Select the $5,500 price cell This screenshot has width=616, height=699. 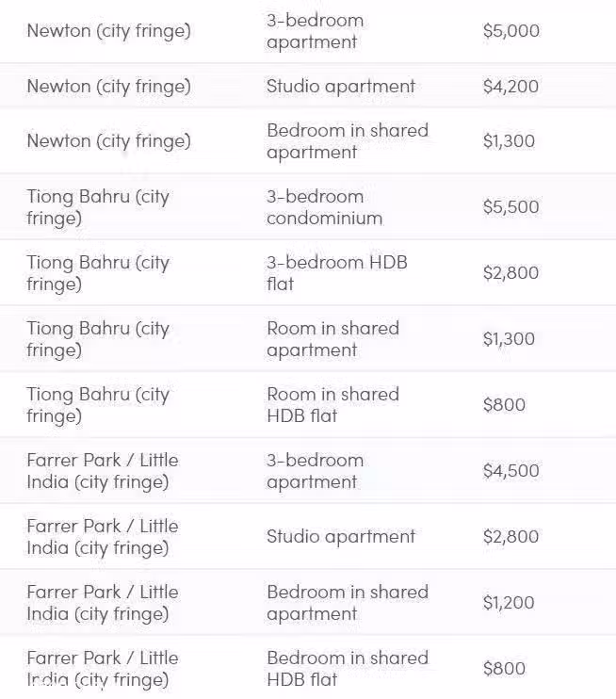(x=511, y=207)
